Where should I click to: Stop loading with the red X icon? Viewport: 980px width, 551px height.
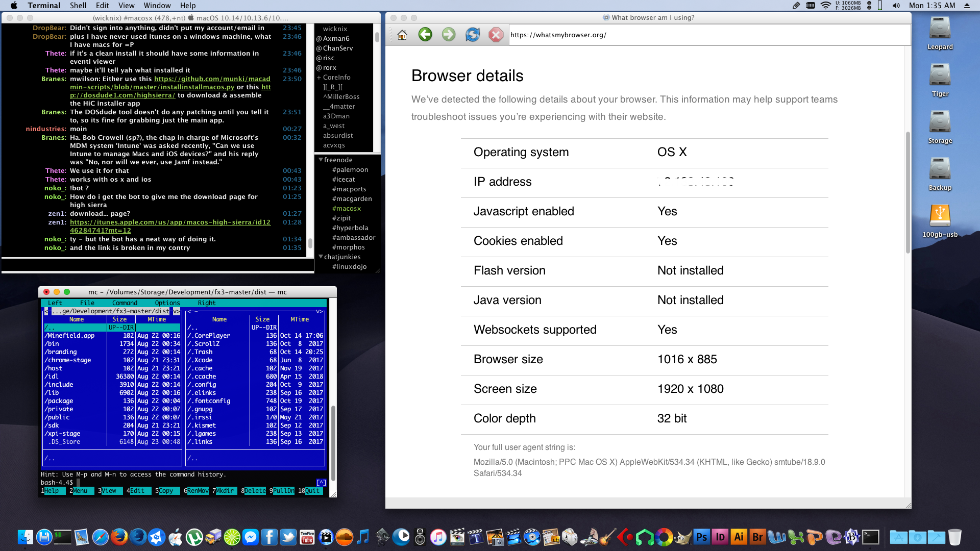pyautogui.click(x=496, y=35)
